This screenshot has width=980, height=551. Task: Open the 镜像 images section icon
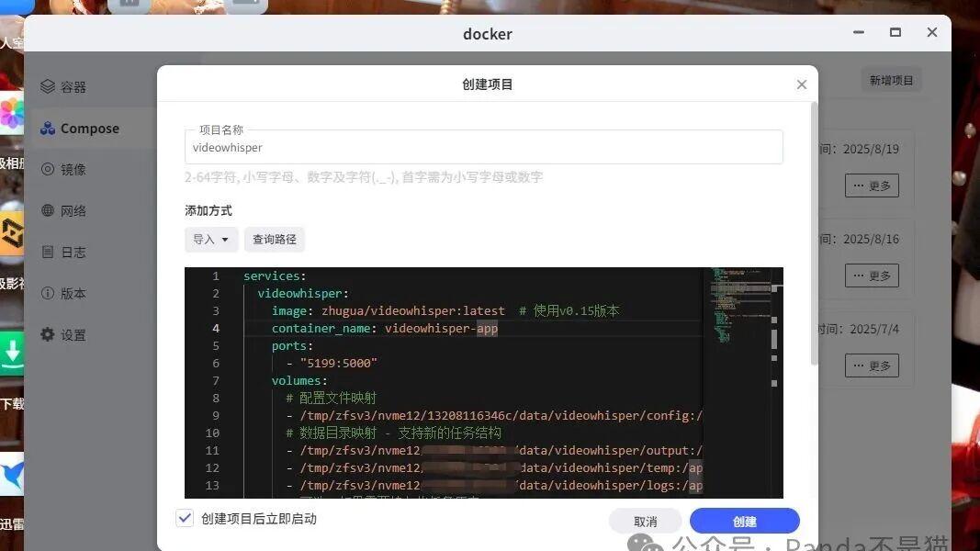[48, 169]
